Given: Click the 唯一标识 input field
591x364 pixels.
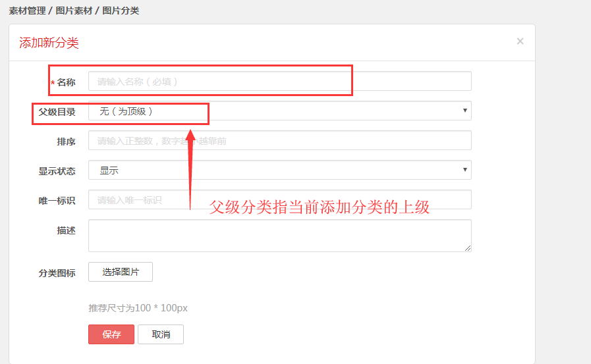Looking at the screenshot, I should pos(279,200).
